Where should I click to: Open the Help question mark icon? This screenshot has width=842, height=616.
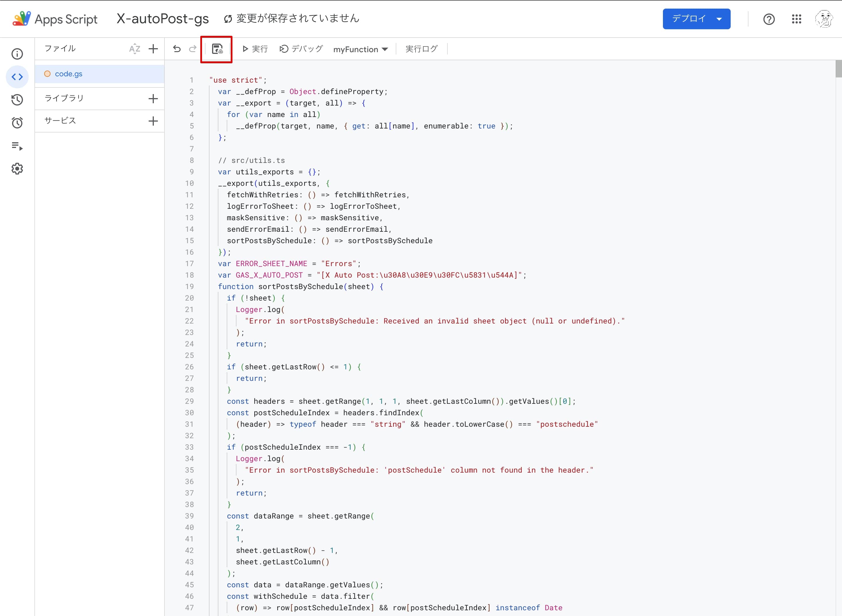769,19
